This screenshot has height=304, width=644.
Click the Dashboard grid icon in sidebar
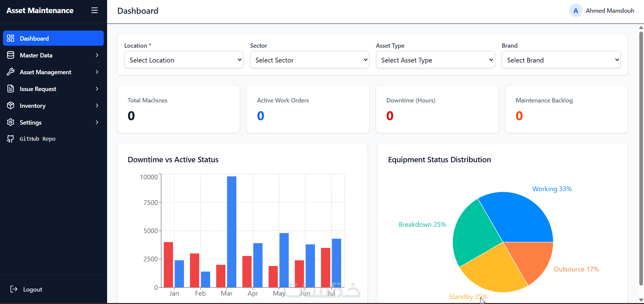pyautogui.click(x=11, y=38)
